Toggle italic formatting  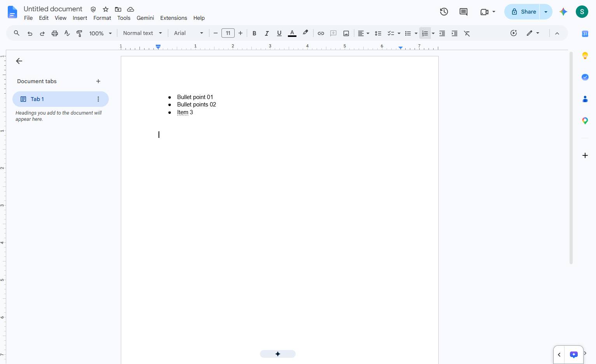(x=267, y=33)
